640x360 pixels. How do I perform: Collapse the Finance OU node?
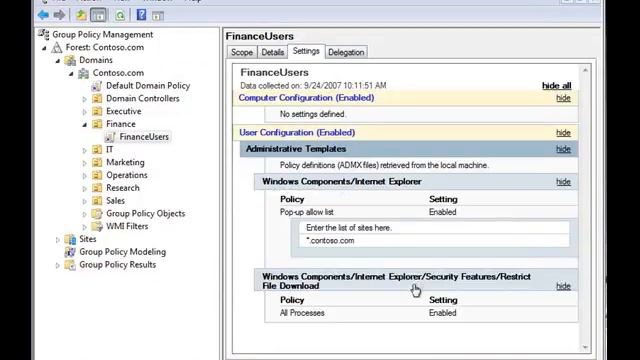tap(84, 124)
